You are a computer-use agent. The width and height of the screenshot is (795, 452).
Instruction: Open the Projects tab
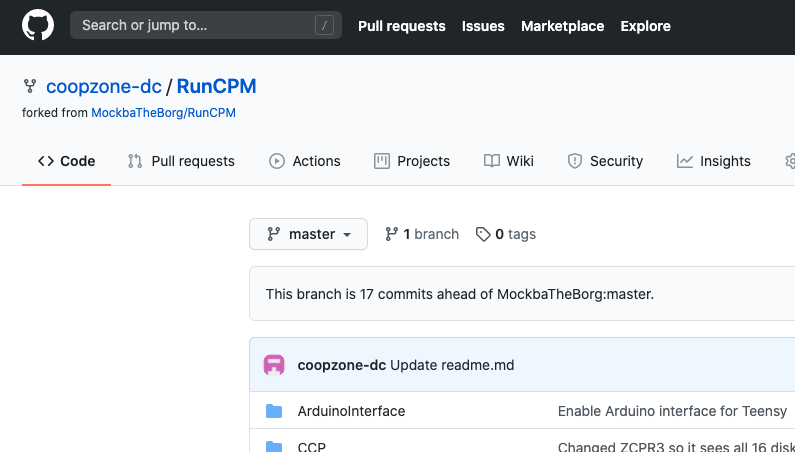tap(412, 161)
